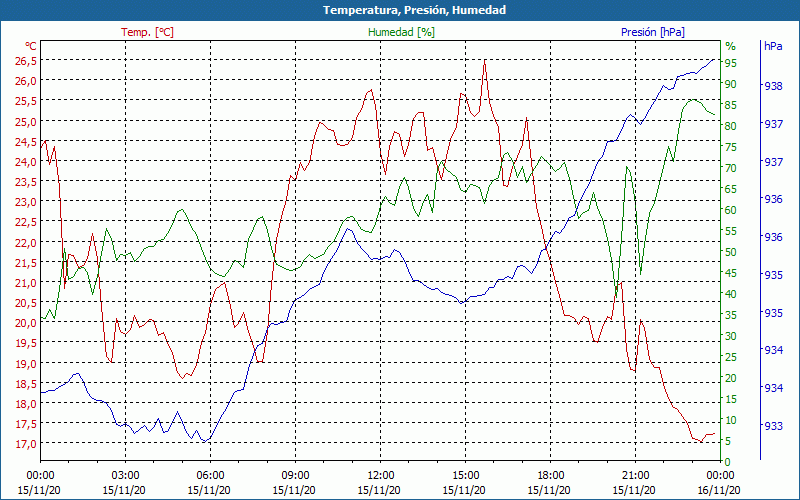The height and width of the screenshot is (500, 800).
Task: Click the 938 value on pressure axis
Action: coord(773,86)
